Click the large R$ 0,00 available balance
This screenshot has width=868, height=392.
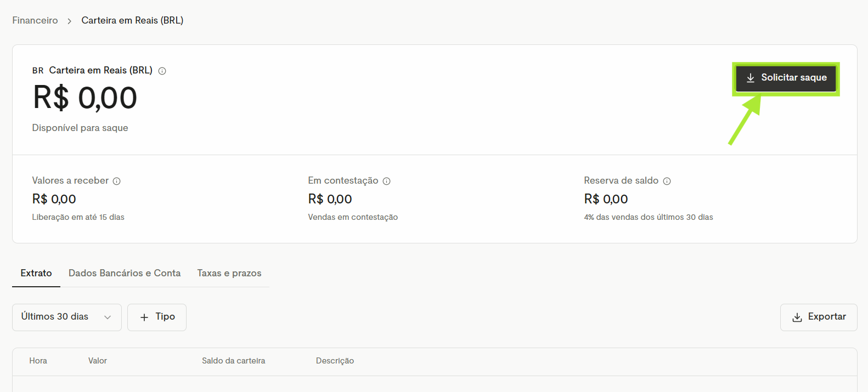pyautogui.click(x=85, y=98)
